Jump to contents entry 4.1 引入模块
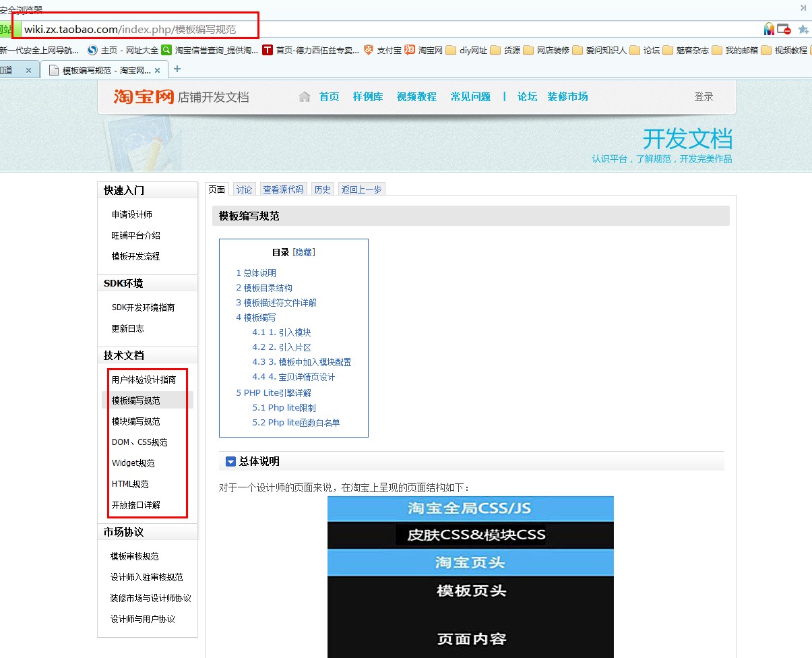 [282, 332]
